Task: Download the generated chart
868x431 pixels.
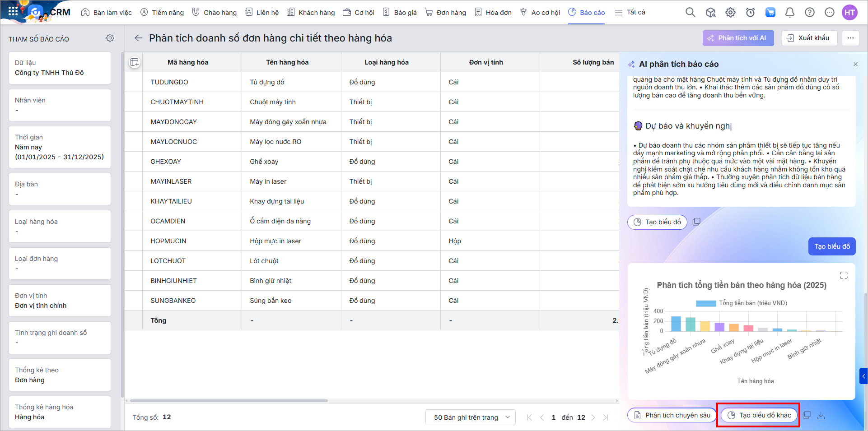Action: point(821,415)
